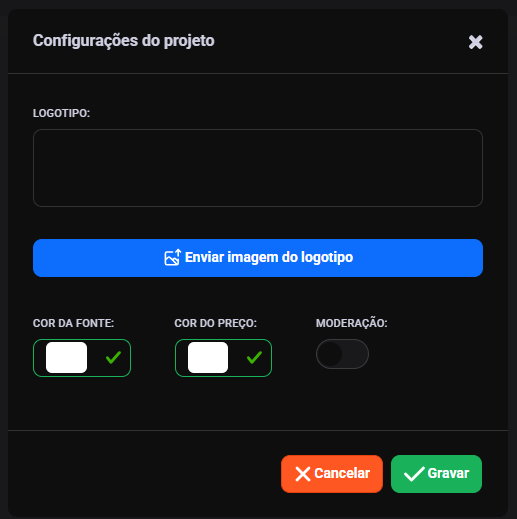This screenshot has height=519, width=517.
Task: Click the Cancelar button
Action: tap(332, 474)
